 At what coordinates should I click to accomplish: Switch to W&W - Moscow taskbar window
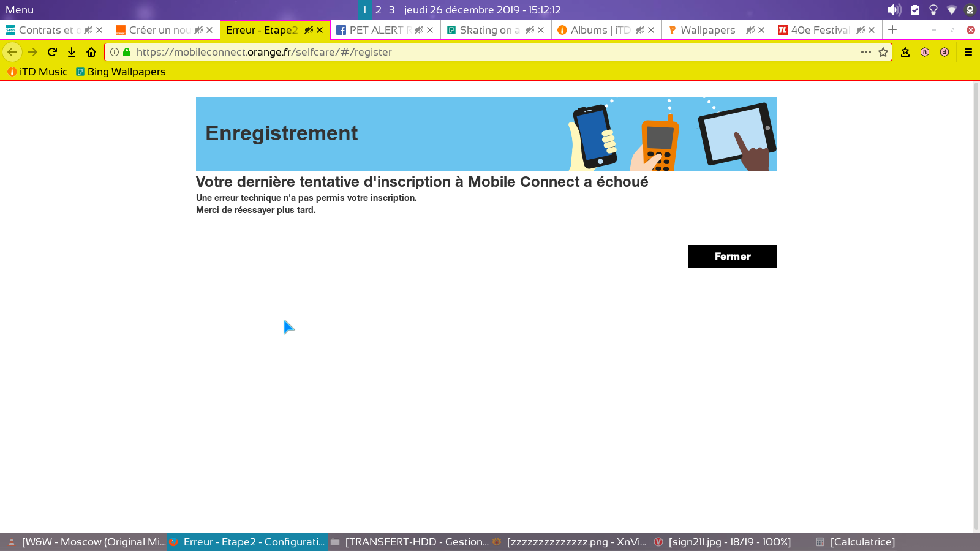click(x=86, y=542)
